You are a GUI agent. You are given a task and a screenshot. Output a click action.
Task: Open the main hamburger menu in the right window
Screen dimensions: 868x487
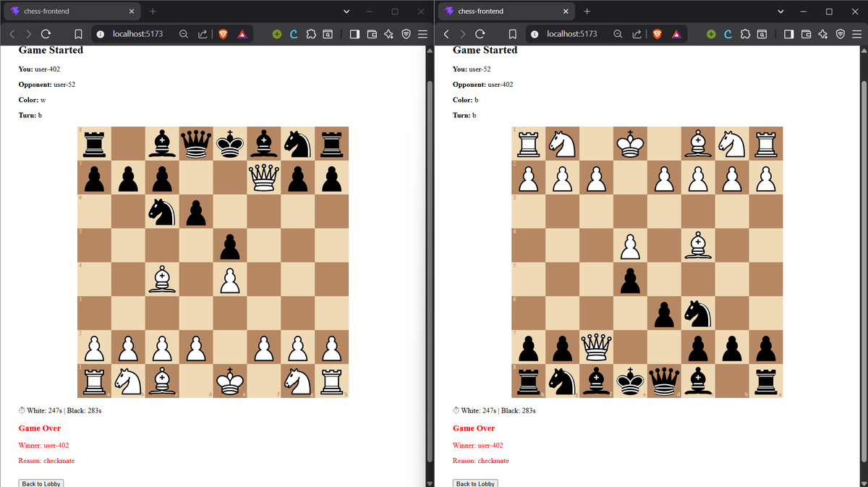[856, 34]
